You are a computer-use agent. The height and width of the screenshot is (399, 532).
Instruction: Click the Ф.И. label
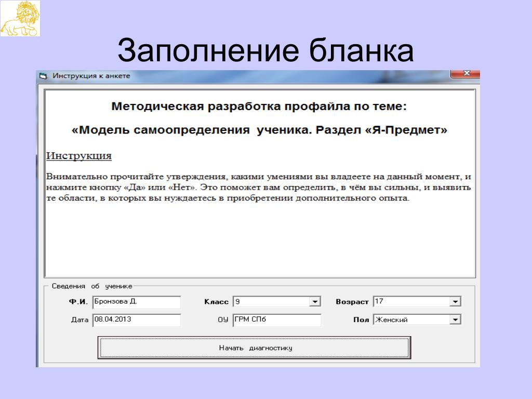point(78,302)
